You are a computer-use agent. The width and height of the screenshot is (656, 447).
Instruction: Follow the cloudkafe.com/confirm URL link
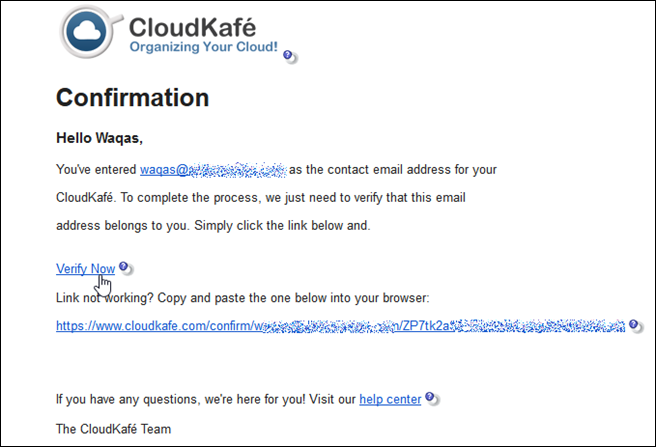(341, 326)
